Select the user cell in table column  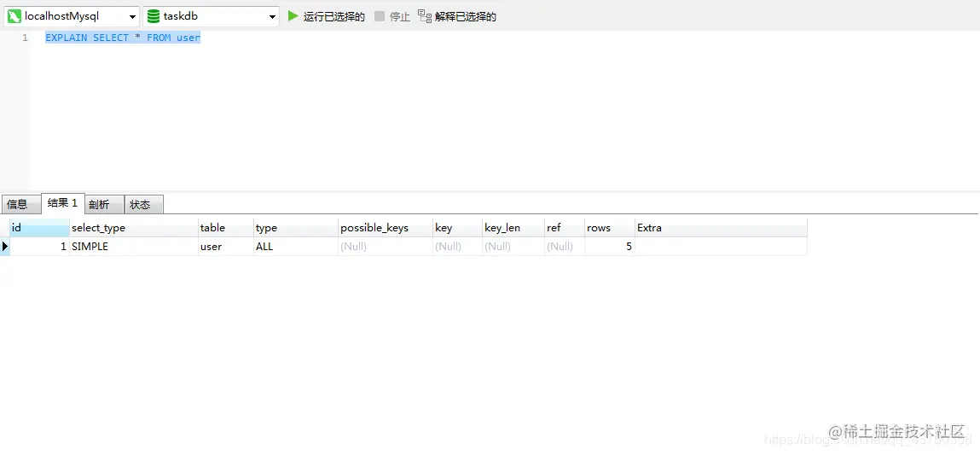click(x=226, y=247)
